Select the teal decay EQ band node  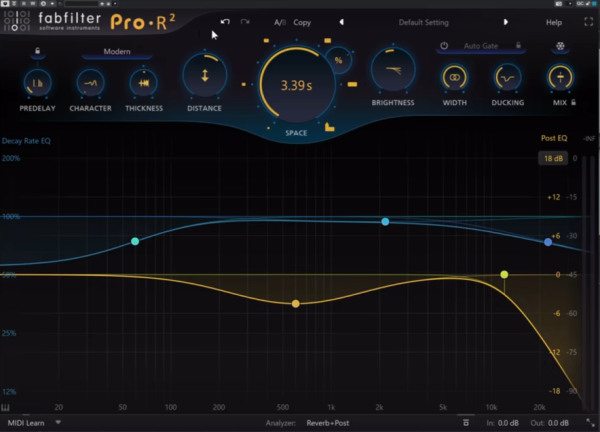[135, 241]
